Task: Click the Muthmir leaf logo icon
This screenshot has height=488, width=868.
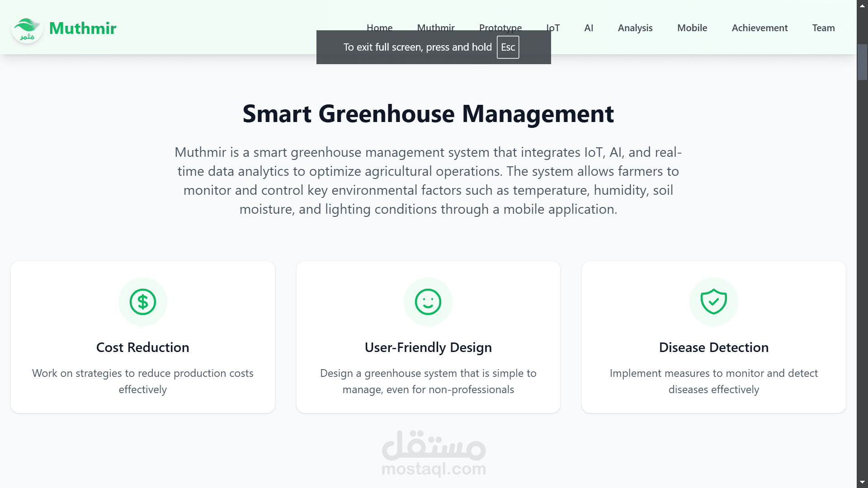Action: [27, 29]
